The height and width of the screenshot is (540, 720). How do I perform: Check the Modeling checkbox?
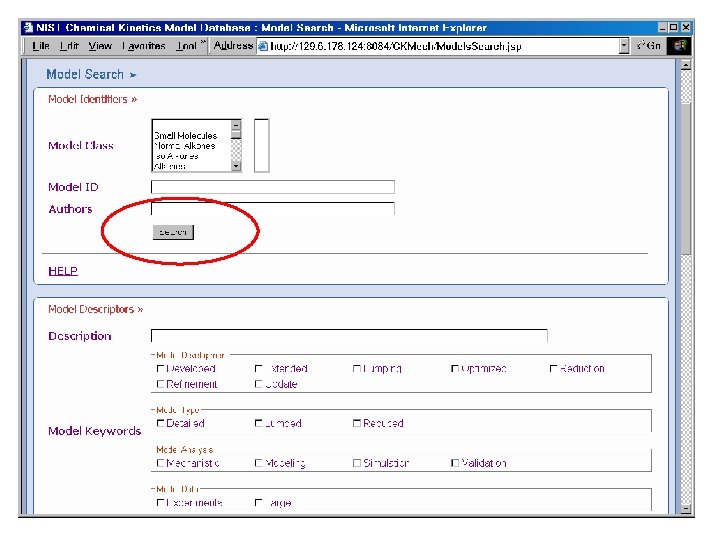259,463
